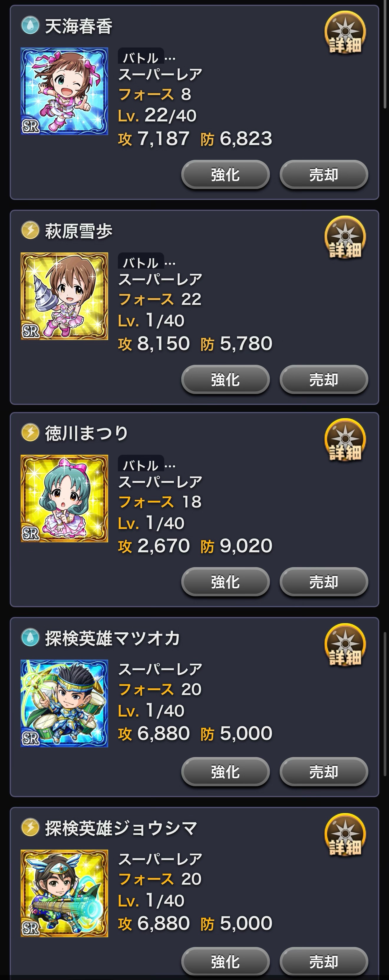Tap the lightning element icon beside 徳川まつり
The width and height of the screenshot is (389, 980).
30,433
